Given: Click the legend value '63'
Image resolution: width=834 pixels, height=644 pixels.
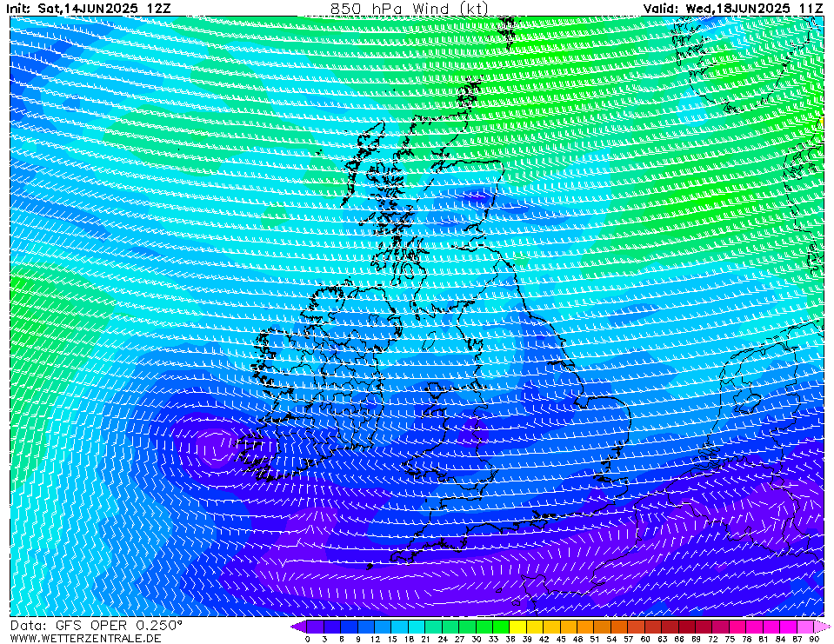Looking at the screenshot, I should pyautogui.click(x=662, y=639).
